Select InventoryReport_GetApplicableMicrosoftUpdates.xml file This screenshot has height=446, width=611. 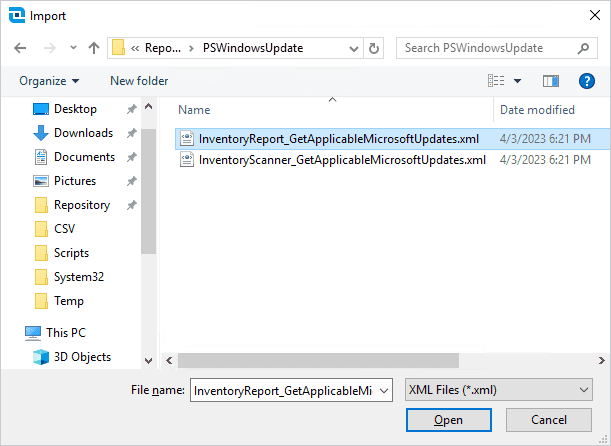pos(339,139)
